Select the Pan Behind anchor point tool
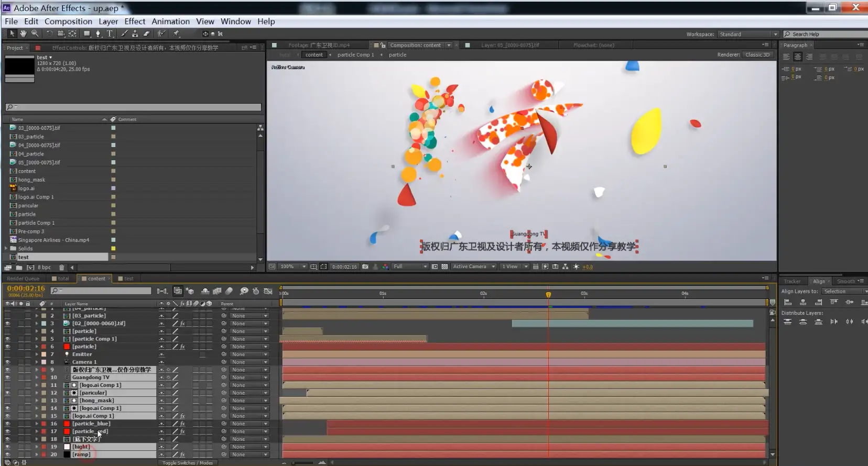868x466 pixels. tap(72, 34)
